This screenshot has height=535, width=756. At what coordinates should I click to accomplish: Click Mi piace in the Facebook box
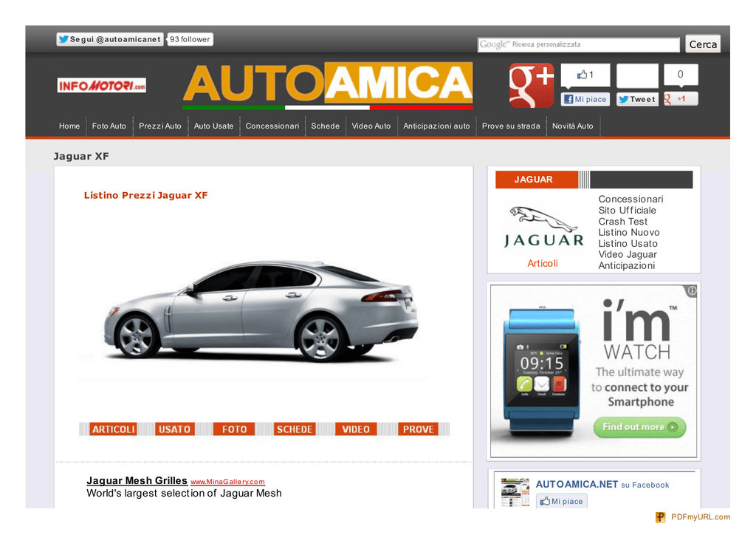point(562,501)
